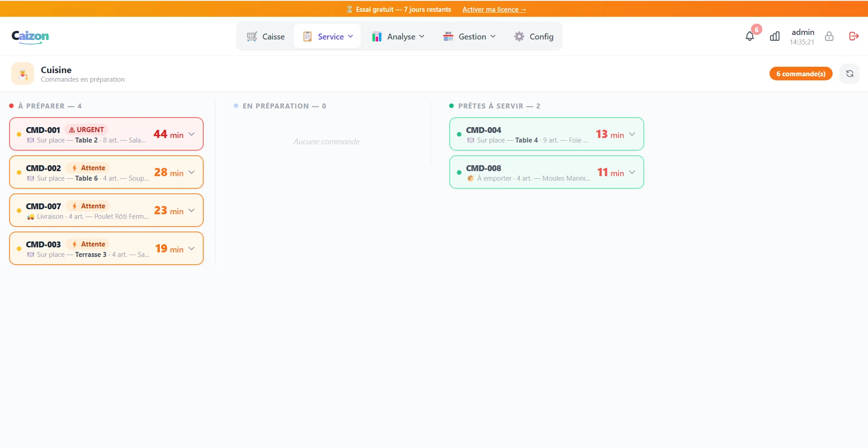This screenshot has height=448, width=868.
Task: Open the Caisse menu
Action: [265, 36]
